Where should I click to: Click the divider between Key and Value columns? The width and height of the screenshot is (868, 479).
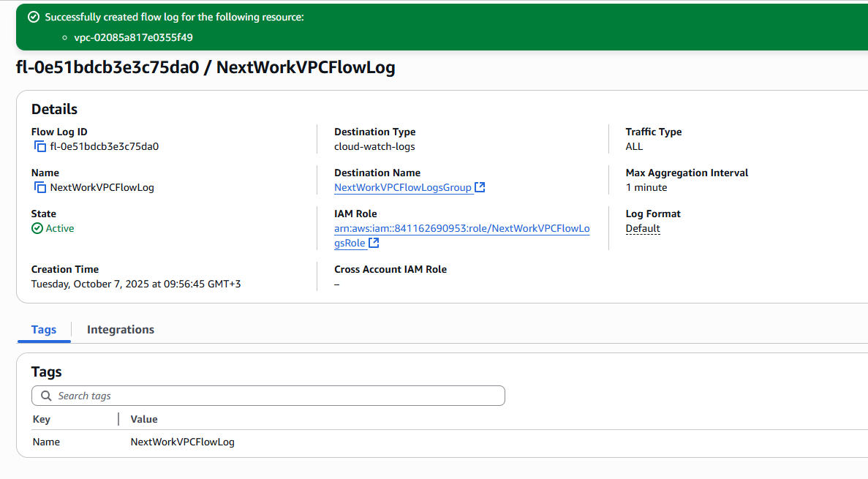tap(118, 419)
